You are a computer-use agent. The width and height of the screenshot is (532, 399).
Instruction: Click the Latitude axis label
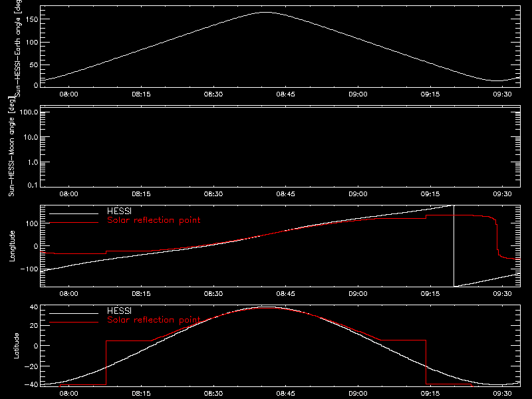[16, 346]
